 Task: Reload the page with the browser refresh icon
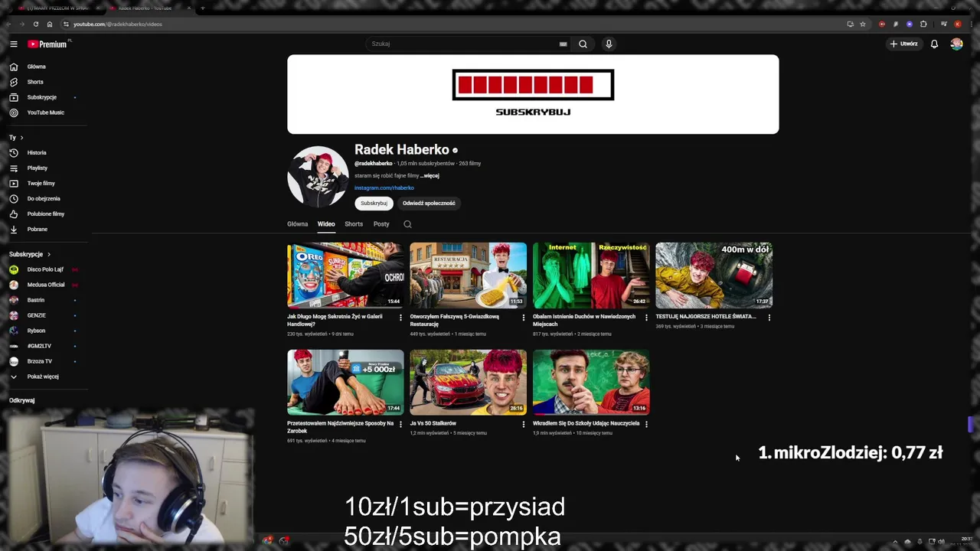pyautogui.click(x=35, y=24)
